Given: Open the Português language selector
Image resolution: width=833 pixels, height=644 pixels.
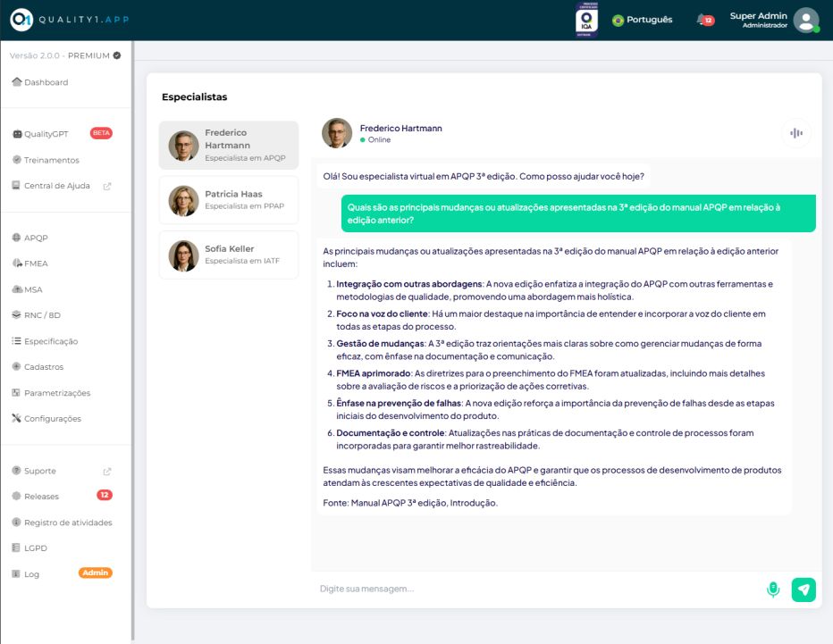Looking at the screenshot, I should [x=643, y=20].
